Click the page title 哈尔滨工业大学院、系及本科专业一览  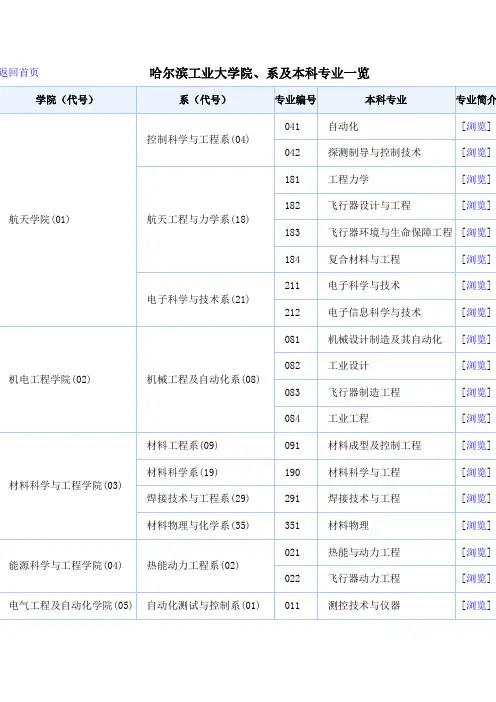click(259, 73)
